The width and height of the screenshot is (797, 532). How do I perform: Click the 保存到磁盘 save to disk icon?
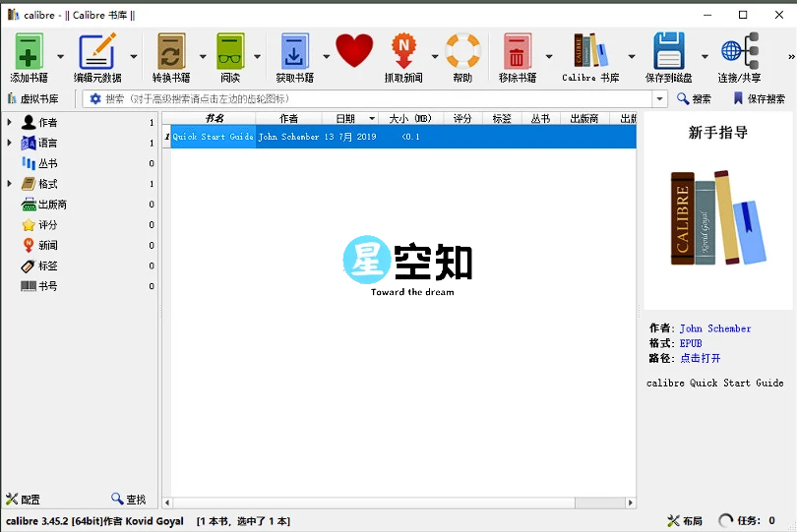click(668, 51)
